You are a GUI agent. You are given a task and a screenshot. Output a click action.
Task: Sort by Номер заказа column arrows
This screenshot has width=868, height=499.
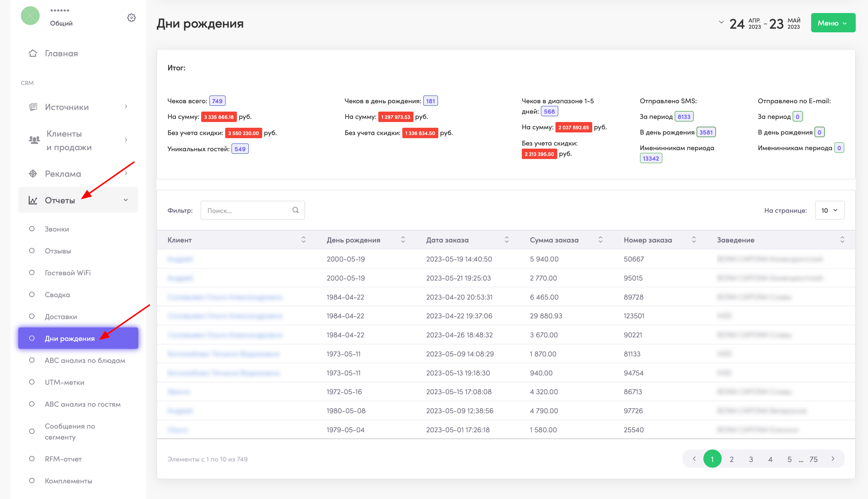(x=694, y=240)
